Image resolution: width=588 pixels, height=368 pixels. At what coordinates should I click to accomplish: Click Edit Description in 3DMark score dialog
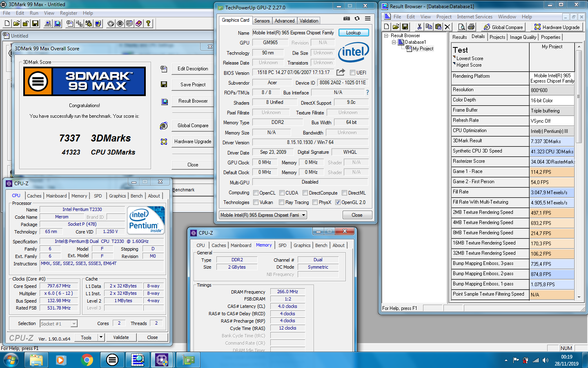193,69
